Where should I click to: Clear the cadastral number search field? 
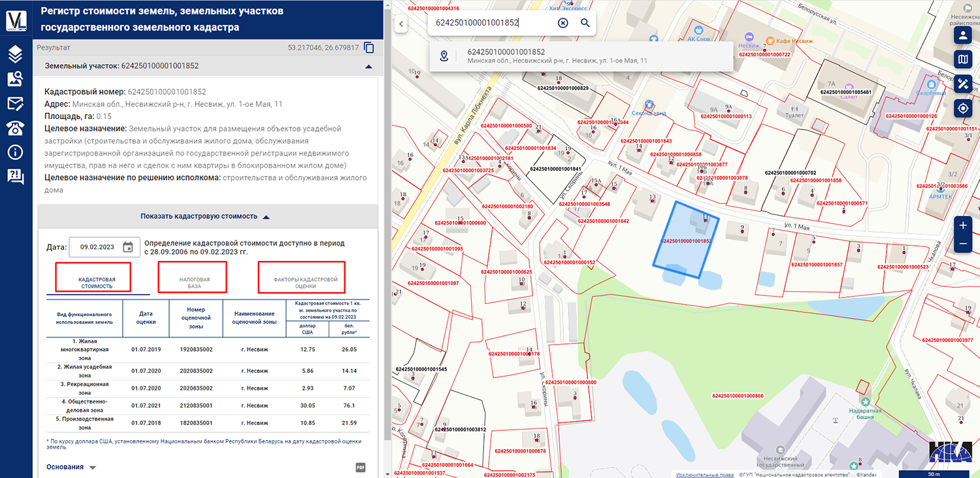coord(563,23)
